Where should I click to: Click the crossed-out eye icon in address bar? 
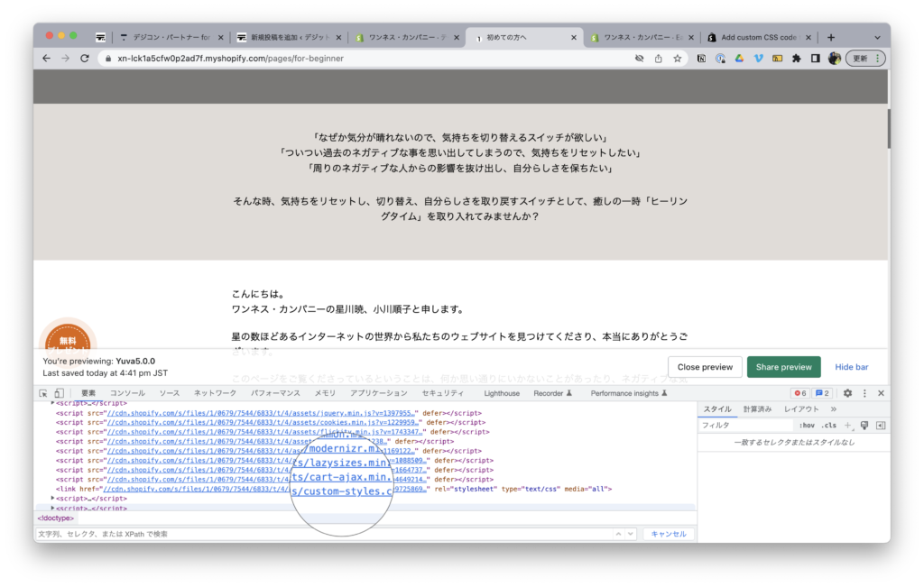point(640,59)
